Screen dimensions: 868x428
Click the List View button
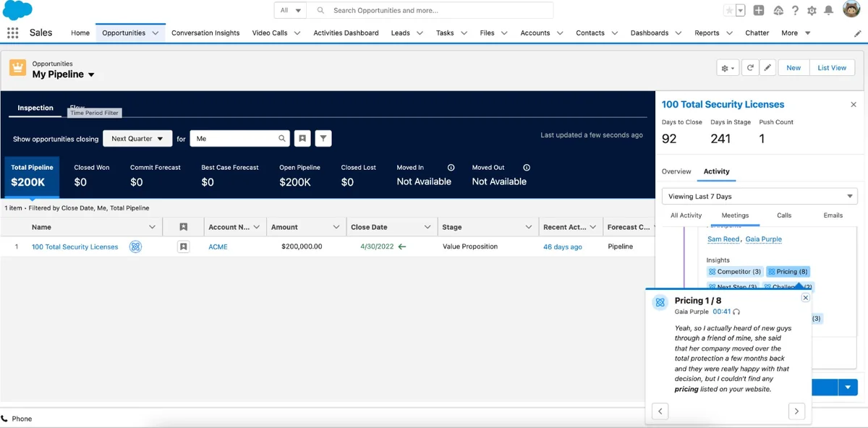point(832,67)
